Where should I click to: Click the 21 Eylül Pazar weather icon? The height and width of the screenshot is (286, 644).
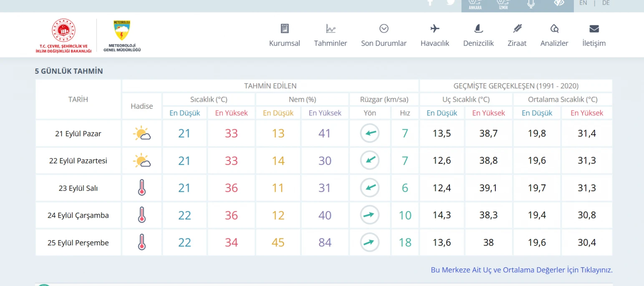[x=141, y=134]
